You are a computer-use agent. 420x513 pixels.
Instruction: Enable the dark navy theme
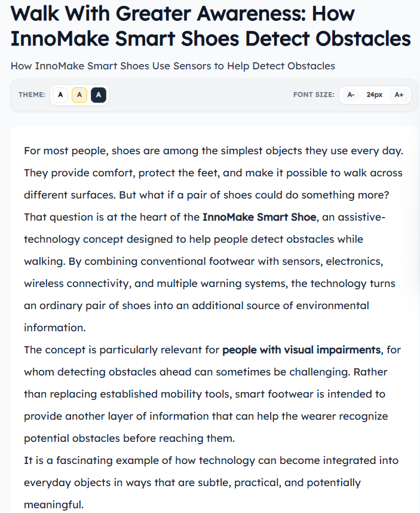(x=99, y=95)
